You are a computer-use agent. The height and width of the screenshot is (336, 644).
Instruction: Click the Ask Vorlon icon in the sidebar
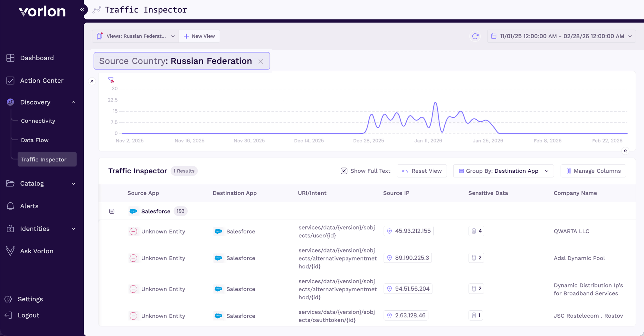click(x=10, y=251)
